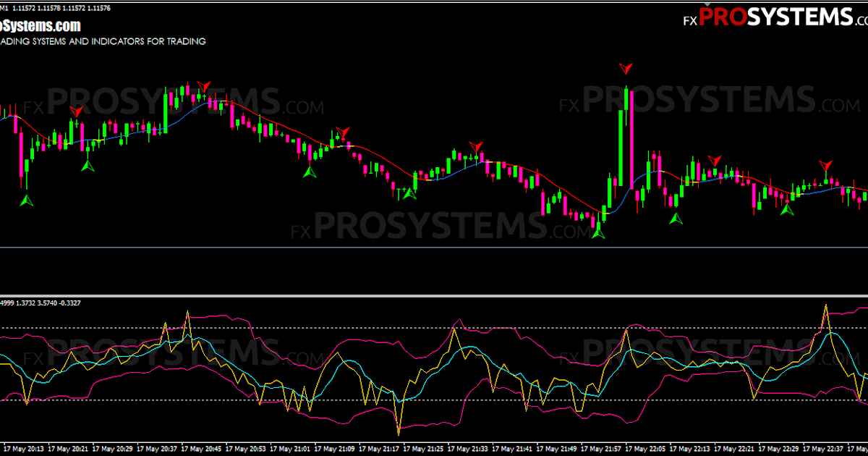Click time label 17 May 21:17

point(380,449)
